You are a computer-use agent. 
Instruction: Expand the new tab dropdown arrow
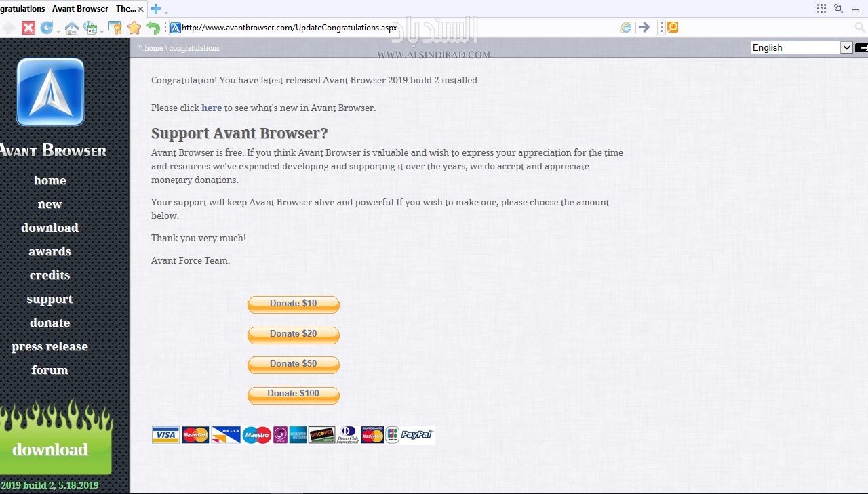165,12
